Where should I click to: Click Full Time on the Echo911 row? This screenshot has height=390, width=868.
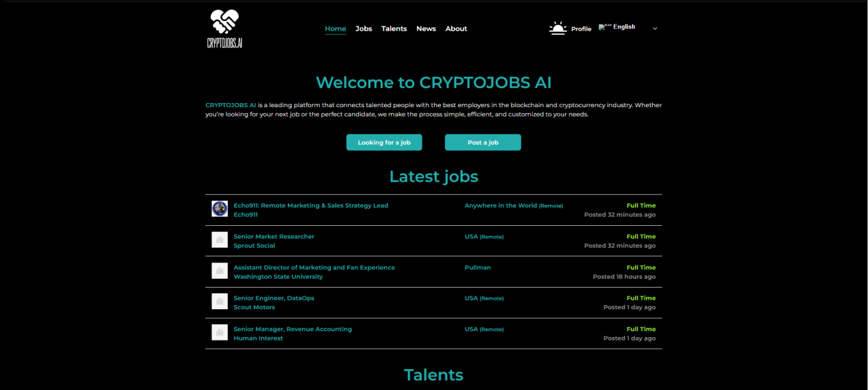641,206
